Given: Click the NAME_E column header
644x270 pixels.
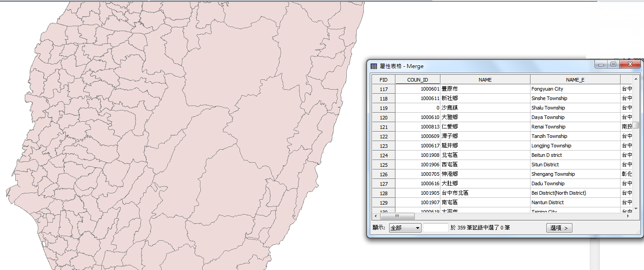Looking at the screenshot, I should (x=575, y=80).
